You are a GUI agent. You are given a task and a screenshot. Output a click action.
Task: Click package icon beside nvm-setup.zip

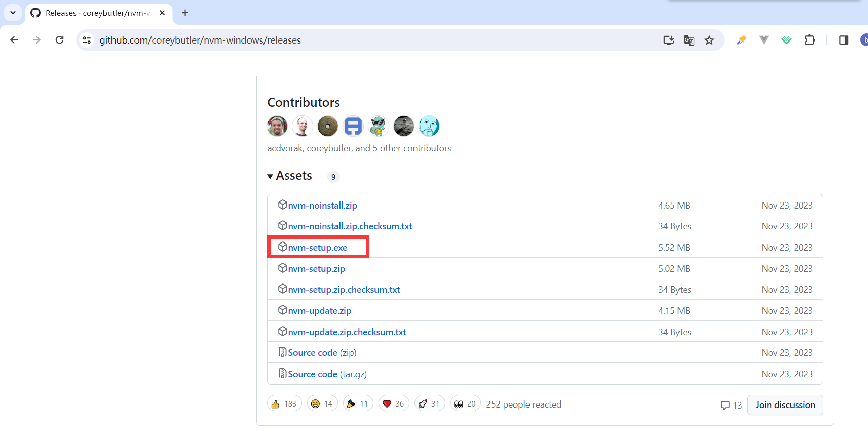click(283, 268)
